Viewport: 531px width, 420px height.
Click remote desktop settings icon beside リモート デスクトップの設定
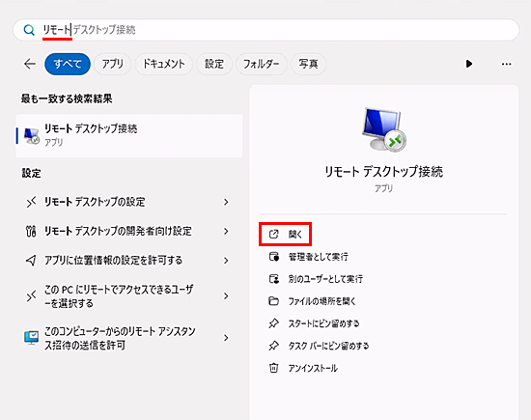point(31,202)
